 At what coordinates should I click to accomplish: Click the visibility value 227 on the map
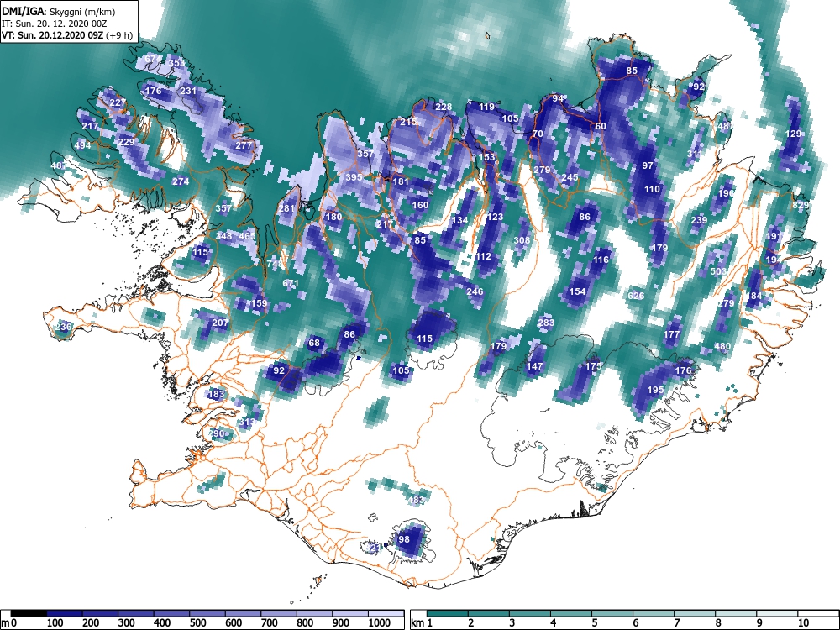click(118, 102)
